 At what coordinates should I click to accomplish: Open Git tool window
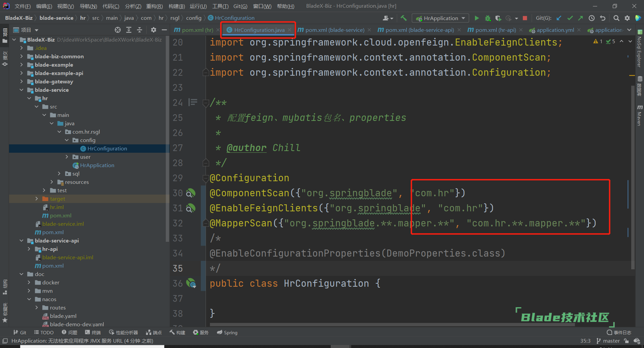pyautogui.click(x=20, y=332)
